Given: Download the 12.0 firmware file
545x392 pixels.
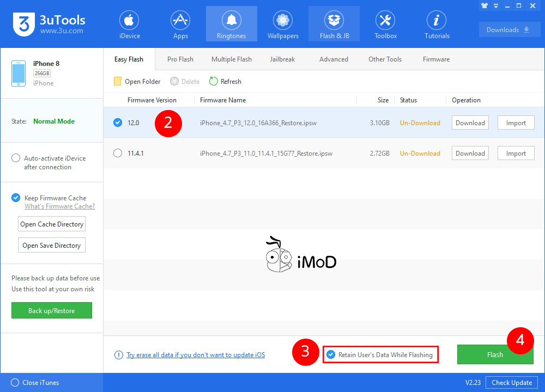Looking at the screenshot, I should click(470, 123).
